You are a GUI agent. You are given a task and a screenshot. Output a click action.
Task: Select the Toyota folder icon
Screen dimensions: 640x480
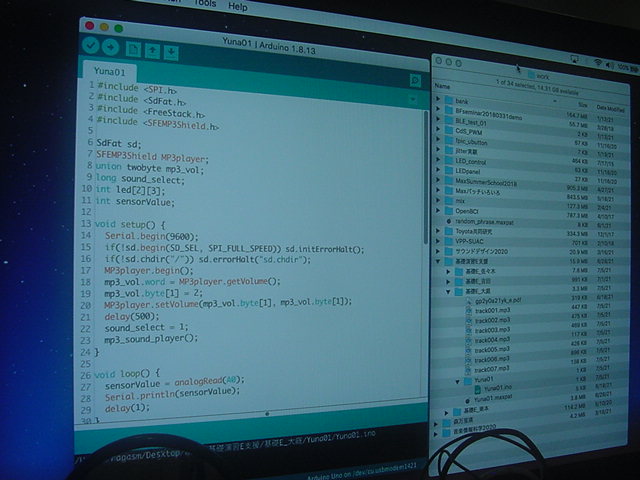(x=449, y=231)
